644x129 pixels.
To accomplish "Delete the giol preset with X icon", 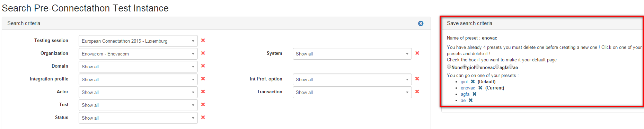I will (473, 81).
